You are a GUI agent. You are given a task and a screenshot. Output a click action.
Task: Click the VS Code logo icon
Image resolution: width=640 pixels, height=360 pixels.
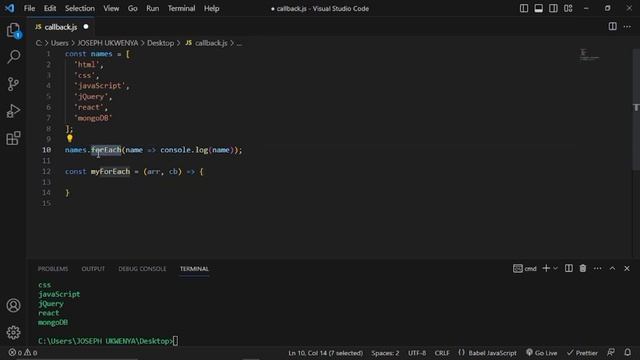coord(9,8)
